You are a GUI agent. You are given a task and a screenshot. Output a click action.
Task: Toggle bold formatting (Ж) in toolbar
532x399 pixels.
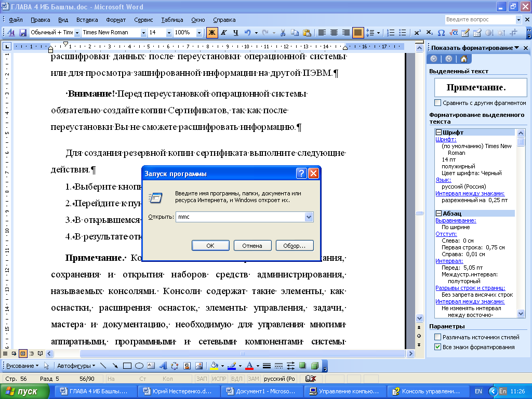[212, 33]
